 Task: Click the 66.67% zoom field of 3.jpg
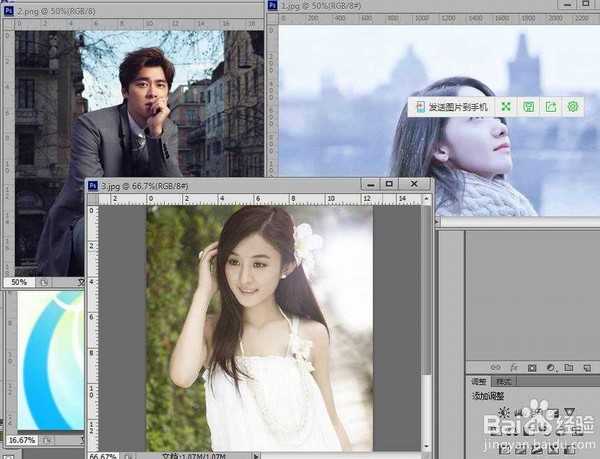coord(103,455)
